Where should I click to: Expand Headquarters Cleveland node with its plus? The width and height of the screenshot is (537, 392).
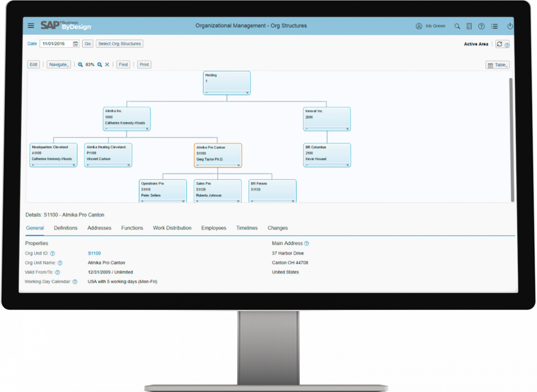click(33, 165)
